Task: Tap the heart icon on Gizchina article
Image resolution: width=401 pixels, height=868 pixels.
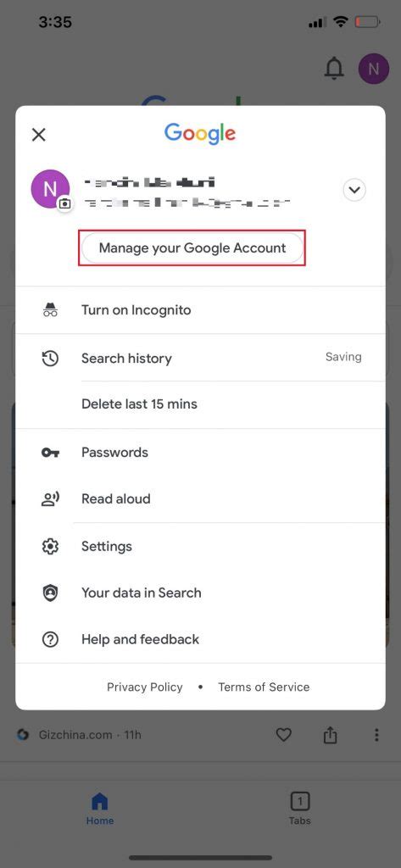Action: click(x=283, y=735)
